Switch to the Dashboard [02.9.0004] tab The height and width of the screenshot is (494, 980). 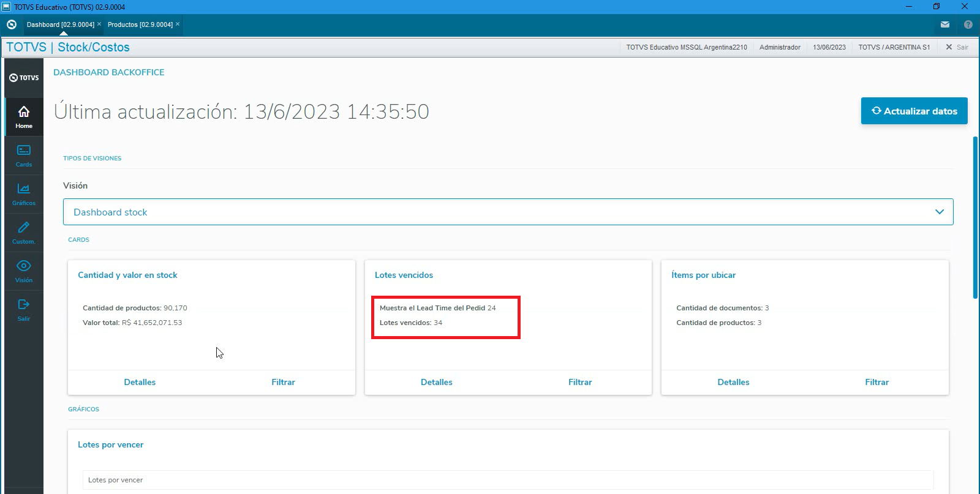[61, 24]
